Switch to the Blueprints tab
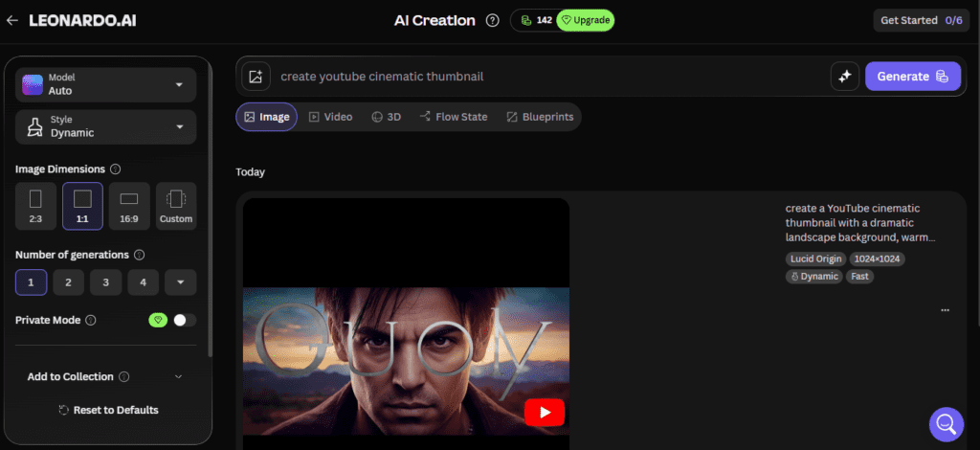This screenshot has width=980, height=450. pyautogui.click(x=540, y=117)
